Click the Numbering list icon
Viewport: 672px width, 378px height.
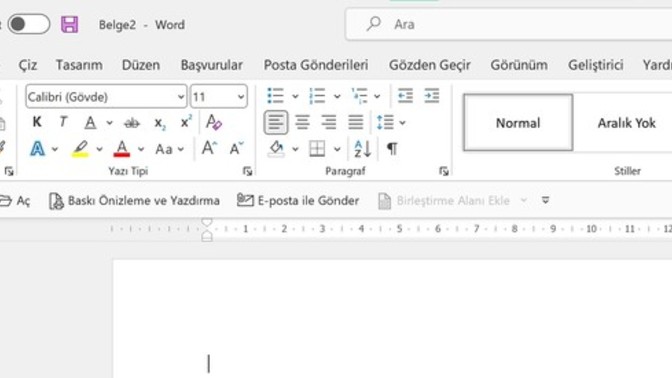(317, 96)
